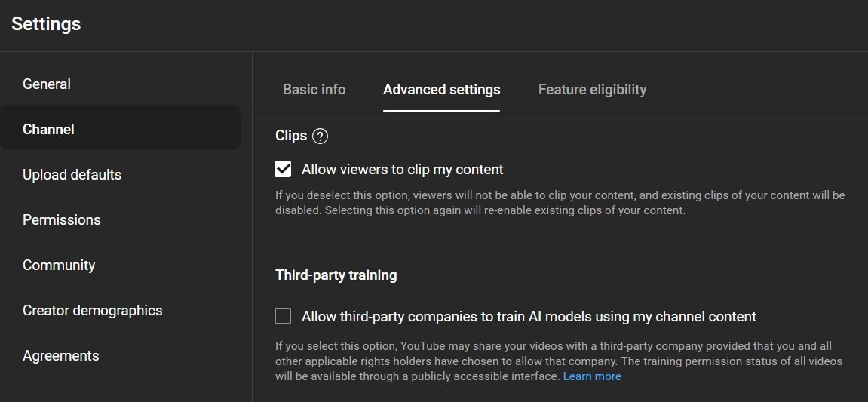Open the Agreements section
The width and height of the screenshot is (868, 402).
61,355
